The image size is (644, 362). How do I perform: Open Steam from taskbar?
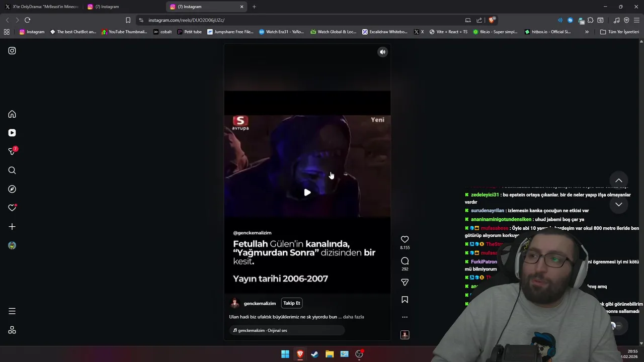point(314,354)
